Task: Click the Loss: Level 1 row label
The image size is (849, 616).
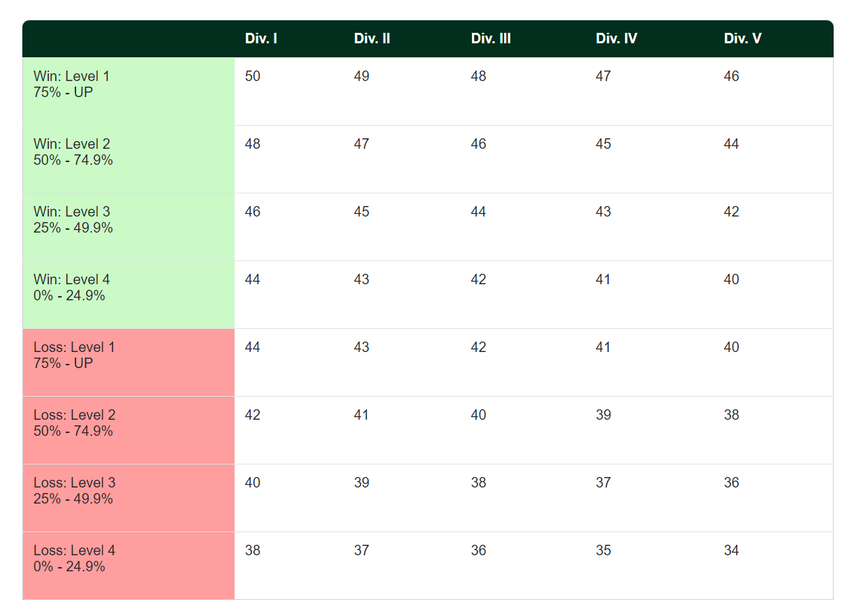Action: point(74,355)
